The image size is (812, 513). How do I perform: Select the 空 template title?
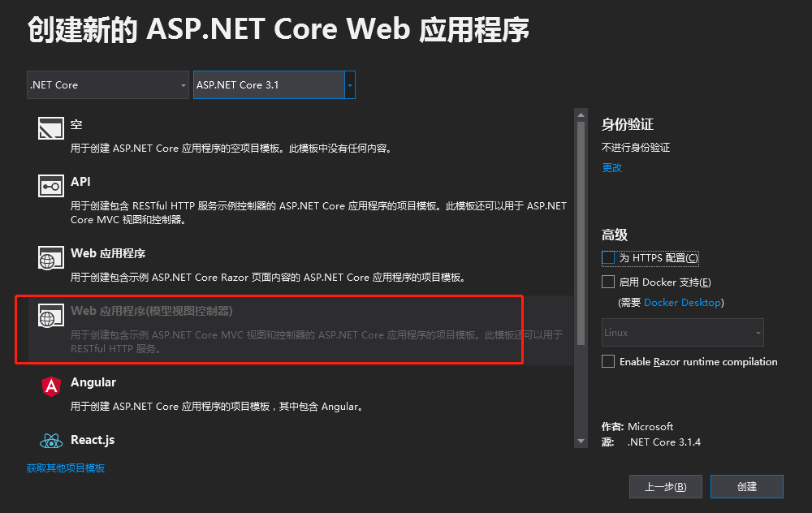pos(76,124)
